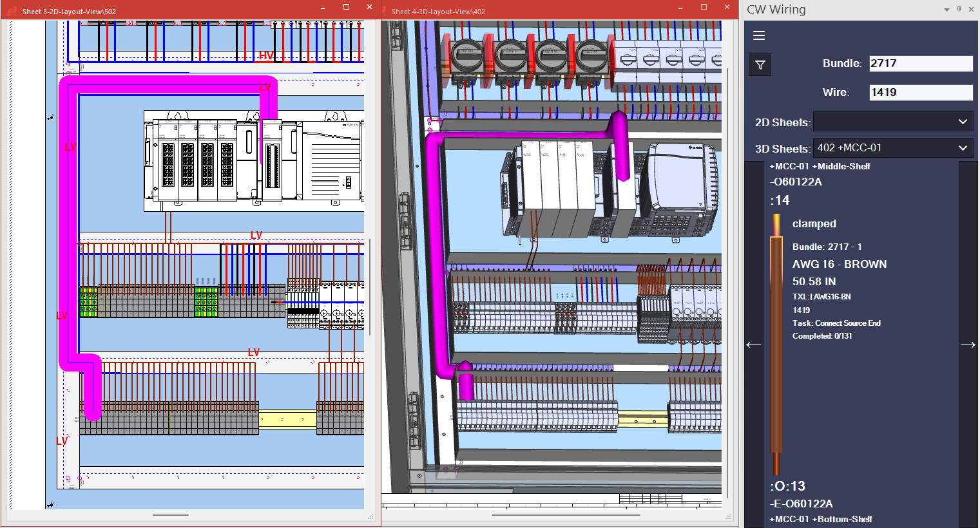This screenshot has height=528, width=980.
Task: Click the hamburger menu icon in CW Wiring
Action: [x=758, y=35]
